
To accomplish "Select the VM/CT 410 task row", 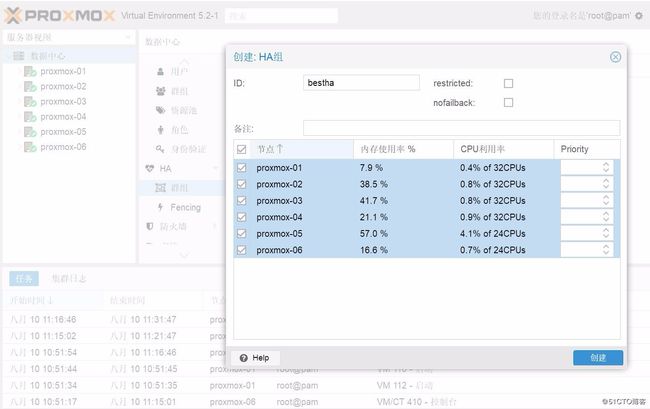I will (x=325, y=402).
